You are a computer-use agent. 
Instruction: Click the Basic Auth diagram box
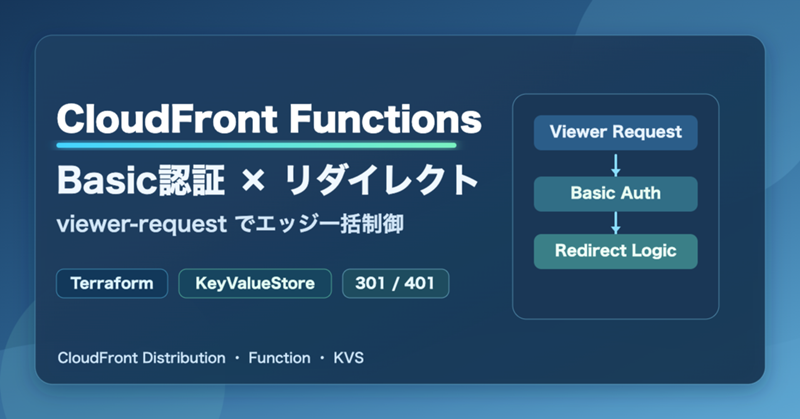(x=615, y=193)
